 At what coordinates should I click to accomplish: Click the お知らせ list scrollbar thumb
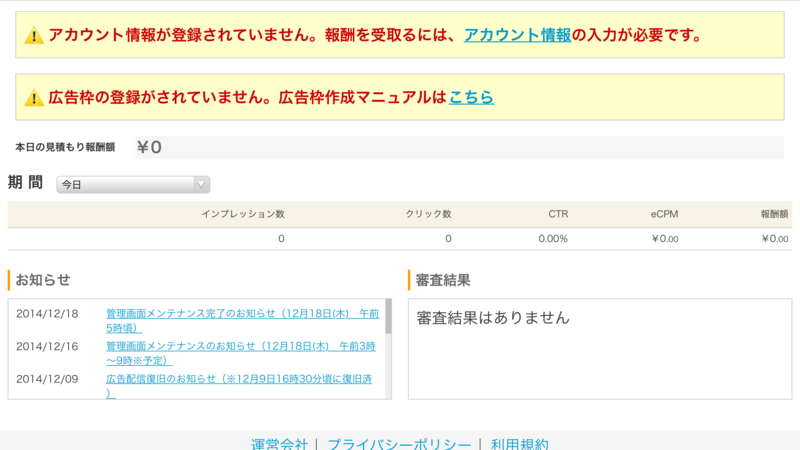[x=388, y=316]
